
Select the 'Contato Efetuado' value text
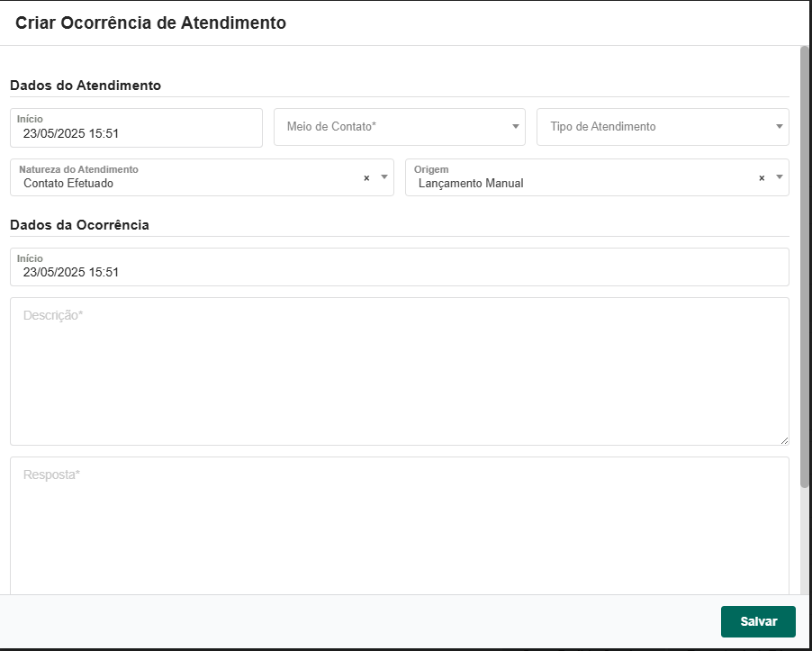click(68, 184)
